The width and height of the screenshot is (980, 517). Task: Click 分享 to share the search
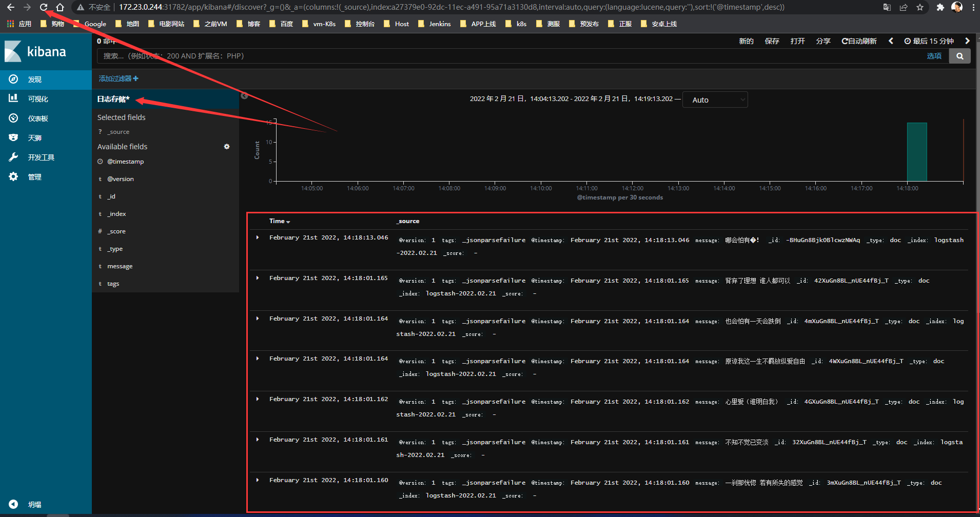[823, 41]
